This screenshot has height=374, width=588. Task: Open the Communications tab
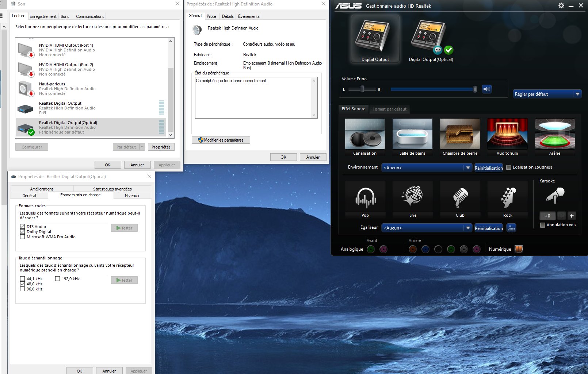90,16
